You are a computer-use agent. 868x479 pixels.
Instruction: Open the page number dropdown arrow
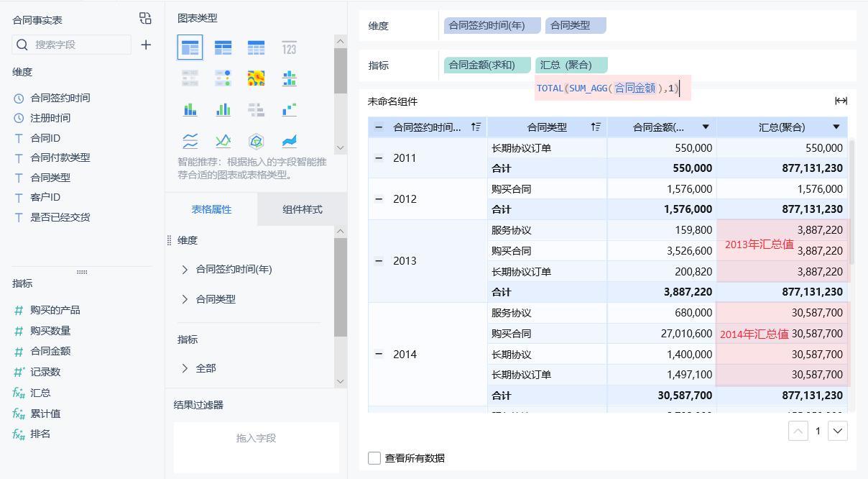[838, 432]
